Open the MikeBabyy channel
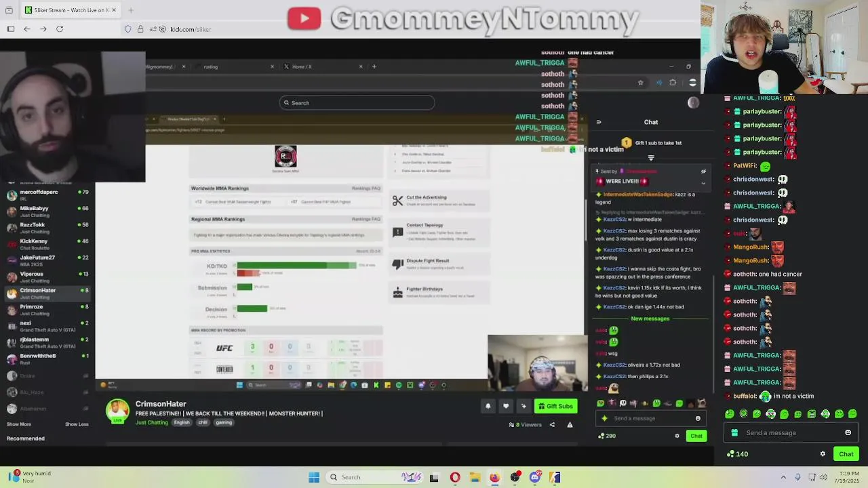The image size is (868, 488). click(46, 211)
